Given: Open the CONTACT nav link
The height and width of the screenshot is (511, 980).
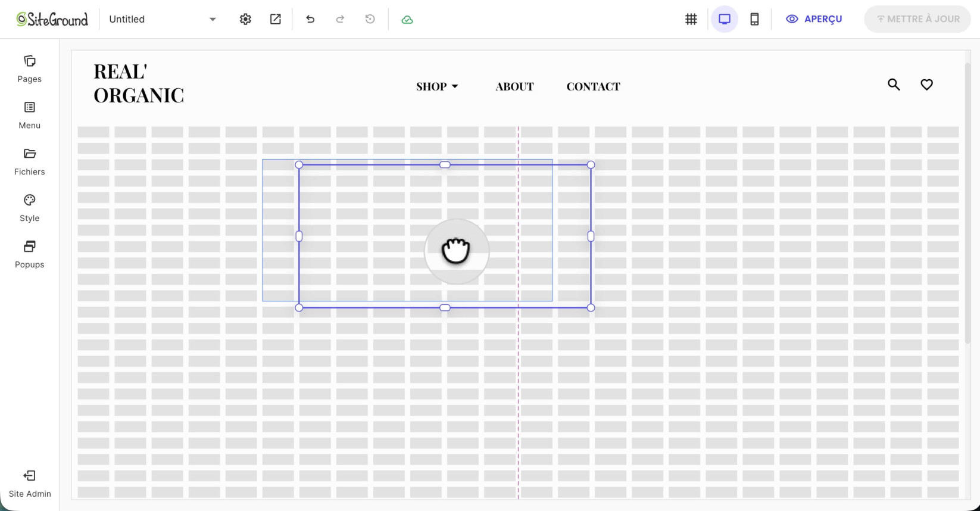Looking at the screenshot, I should [x=593, y=86].
